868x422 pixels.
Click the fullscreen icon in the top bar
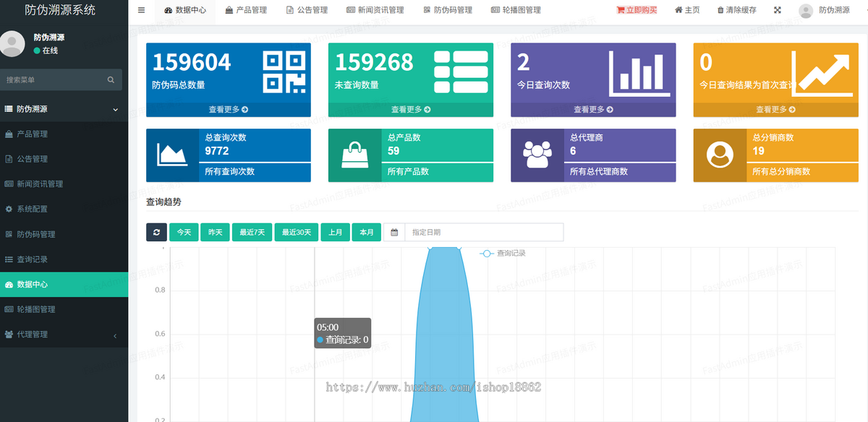coord(778,10)
